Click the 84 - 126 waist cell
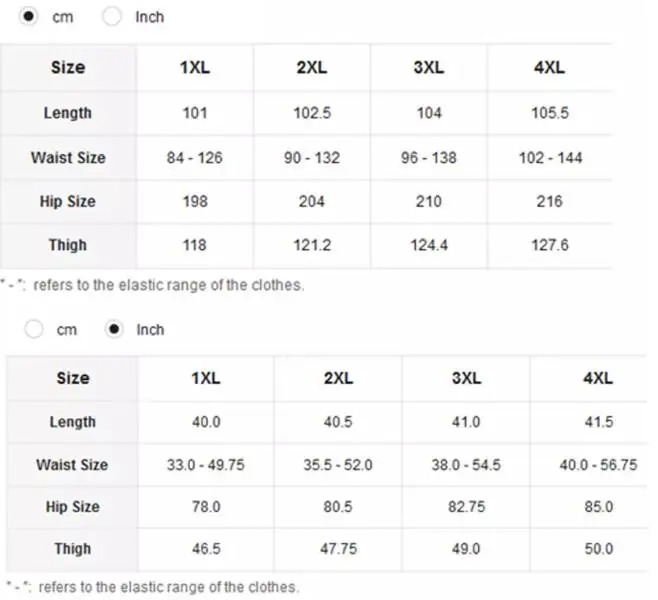Viewport: 658px width, 600px height. coord(194,158)
